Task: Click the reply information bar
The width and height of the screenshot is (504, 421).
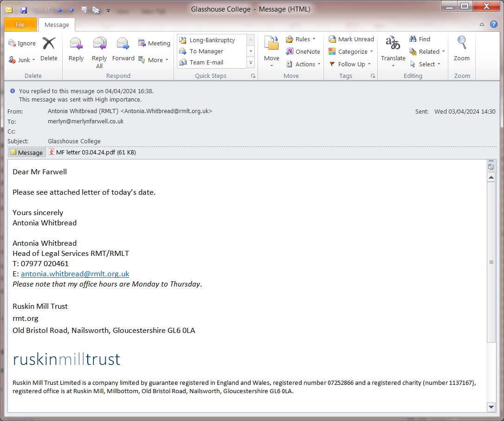Action: (x=86, y=96)
